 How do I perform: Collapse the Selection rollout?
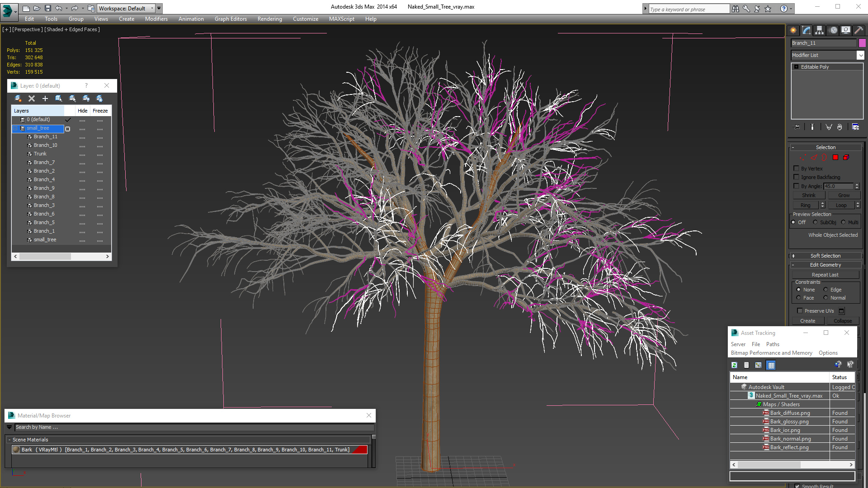pos(793,147)
